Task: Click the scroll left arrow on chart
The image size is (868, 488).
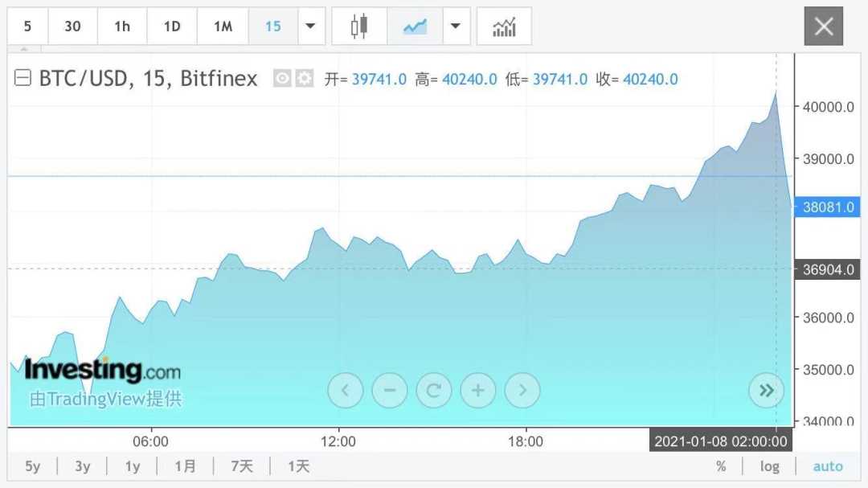Action: (x=346, y=391)
